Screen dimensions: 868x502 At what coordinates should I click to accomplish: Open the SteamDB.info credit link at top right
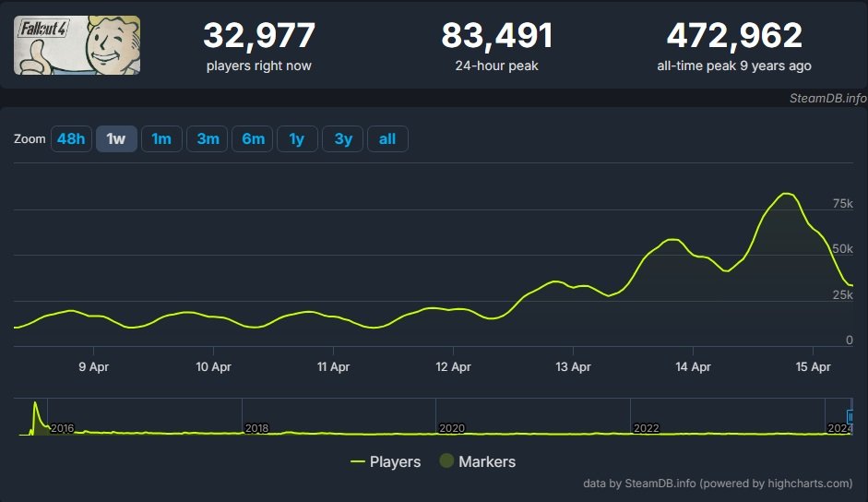point(827,98)
